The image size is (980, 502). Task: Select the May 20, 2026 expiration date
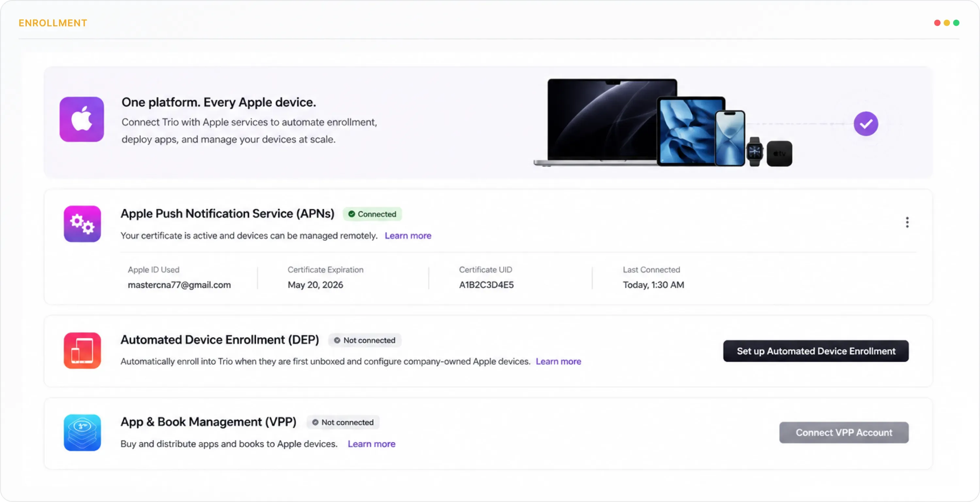point(315,285)
